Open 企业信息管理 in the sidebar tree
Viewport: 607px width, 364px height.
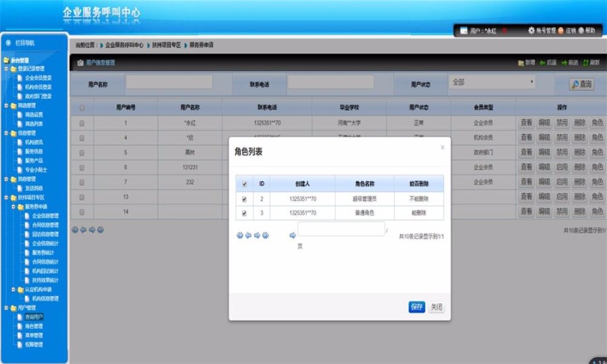45,216
